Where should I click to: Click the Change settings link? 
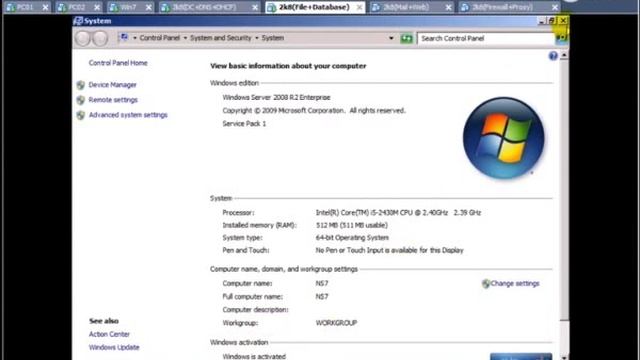(x=515, y=284)
